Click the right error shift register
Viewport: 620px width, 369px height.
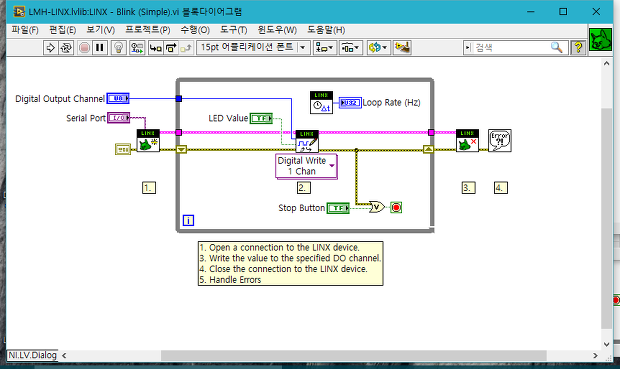429,149
